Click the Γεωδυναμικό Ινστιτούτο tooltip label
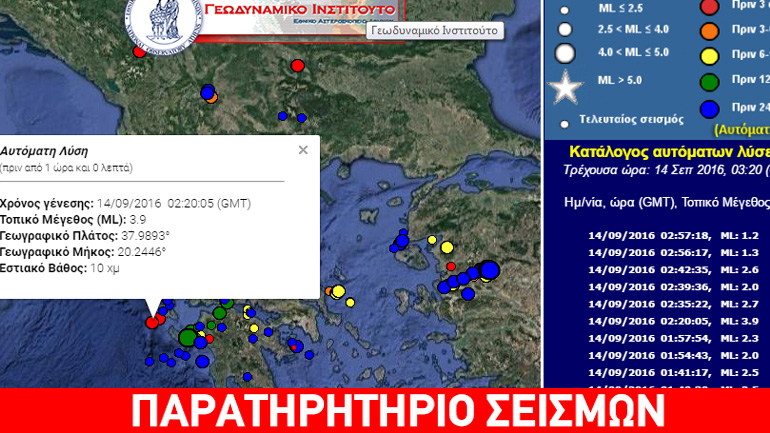The width and height of the screenshot is (770, 433). click(435, 30)
